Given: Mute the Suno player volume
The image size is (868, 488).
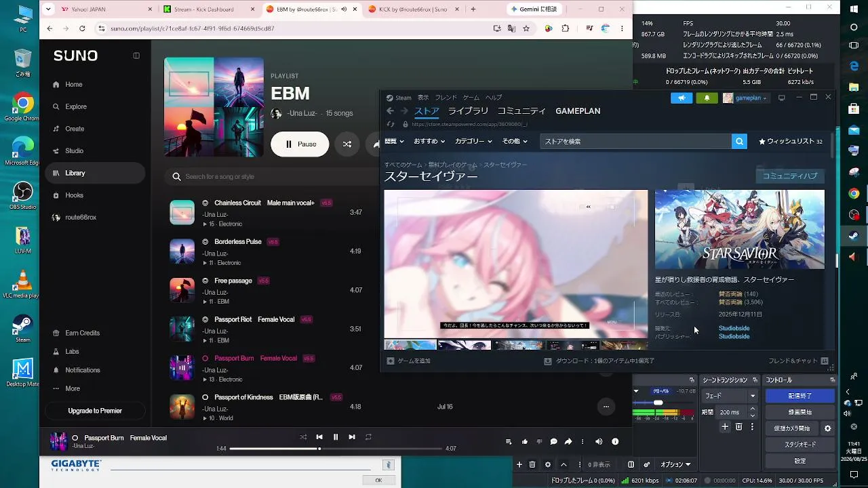Looking at the screenshot, I should coord(599,442).
